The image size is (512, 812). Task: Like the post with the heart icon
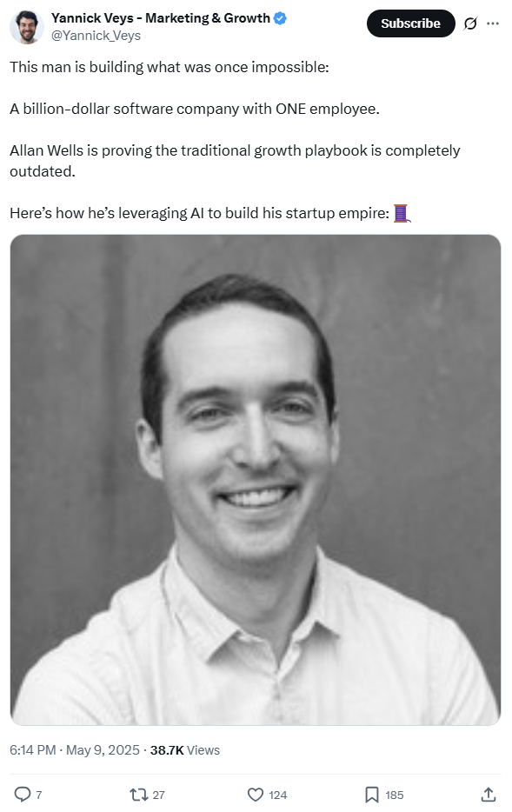tap(256, 795)
